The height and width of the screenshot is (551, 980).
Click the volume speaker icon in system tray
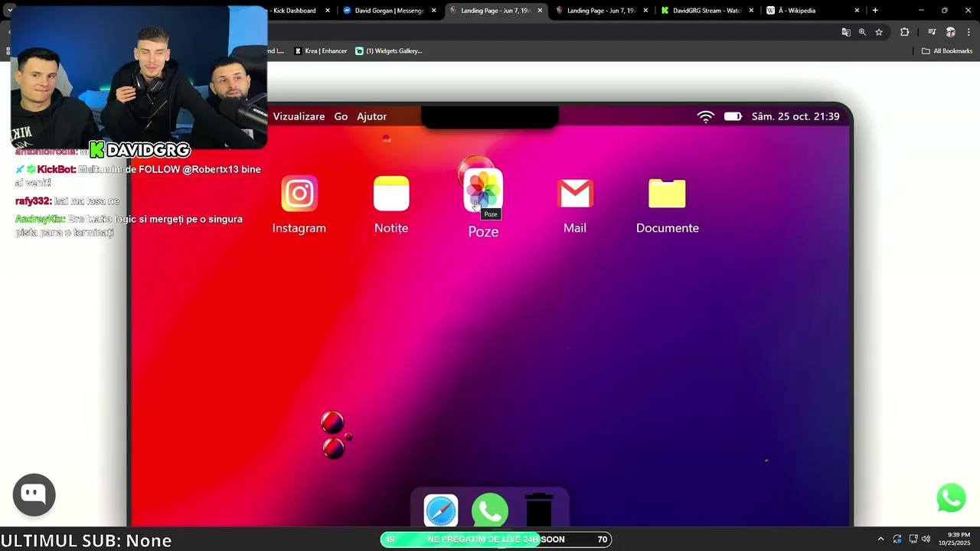point(926,539)
